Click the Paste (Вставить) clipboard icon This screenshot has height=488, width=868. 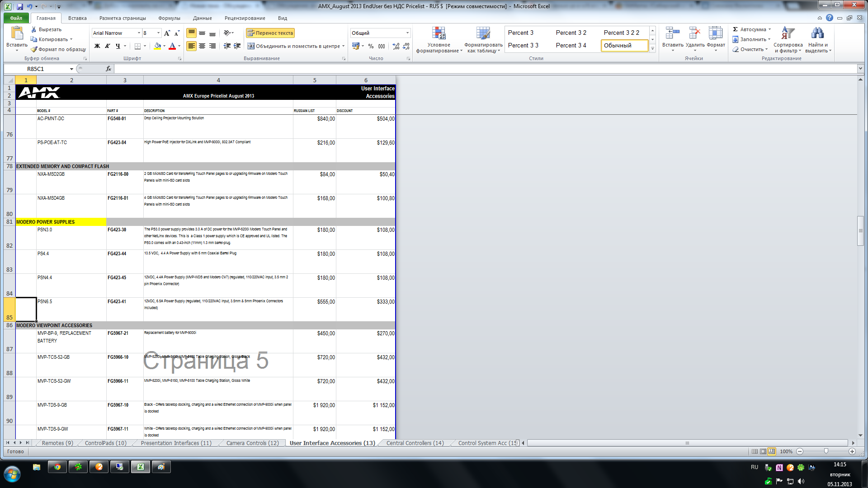pyautogui.click(x=17, y=34)
